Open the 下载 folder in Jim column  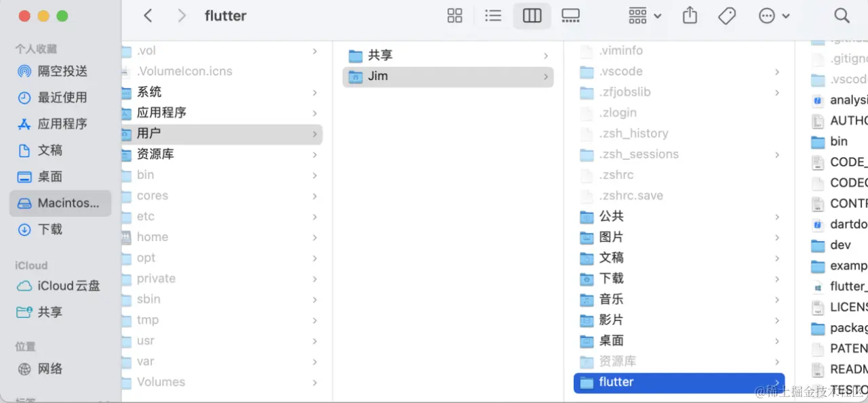(679, 278)
